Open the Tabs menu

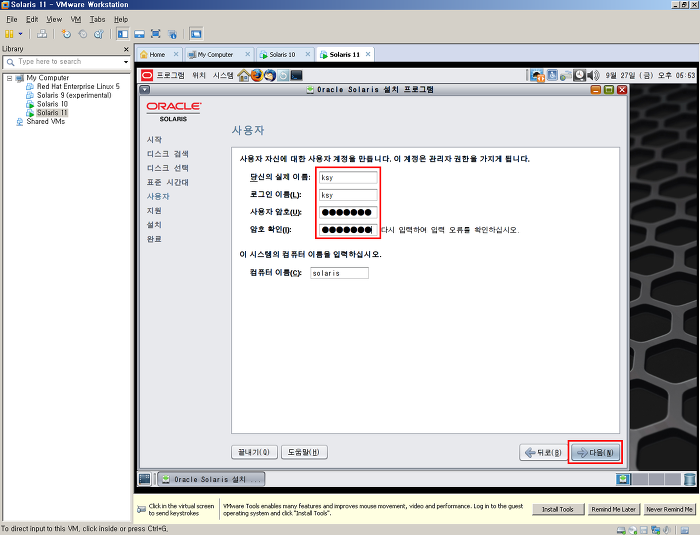pyautogui.click(x=97, y=19)
